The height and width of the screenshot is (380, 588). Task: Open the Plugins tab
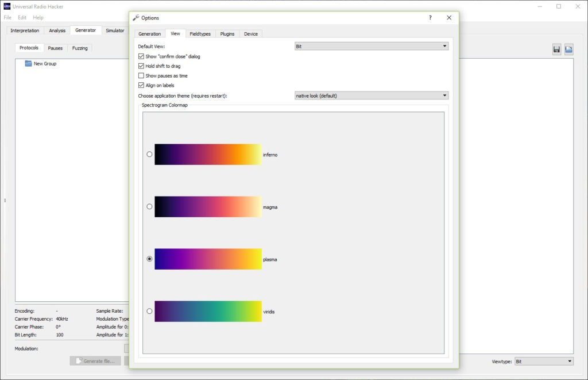(x=227, y=34)
